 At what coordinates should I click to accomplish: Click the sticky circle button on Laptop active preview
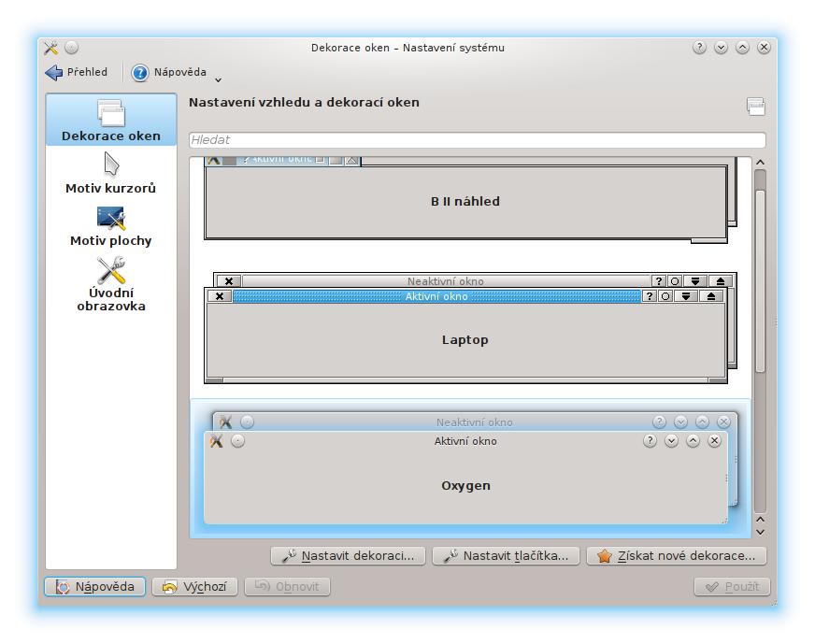coord(665,296)
